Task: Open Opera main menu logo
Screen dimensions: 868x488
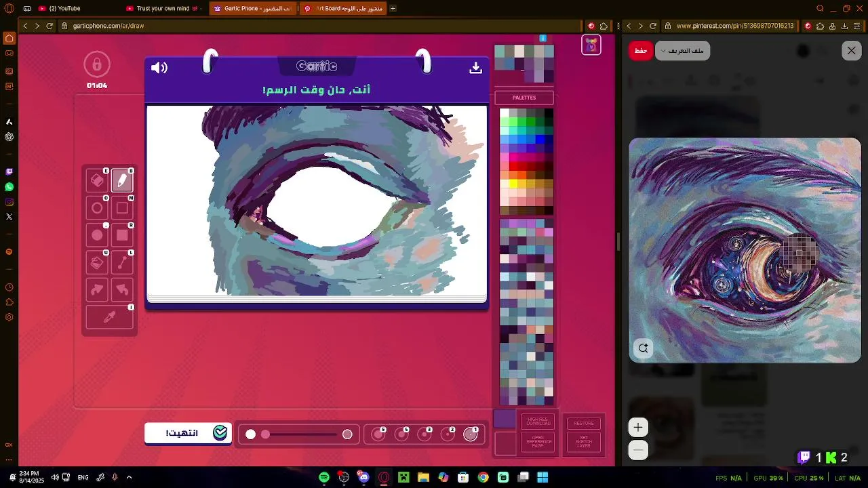Action: pyautogui.click(x=9, y=9)
